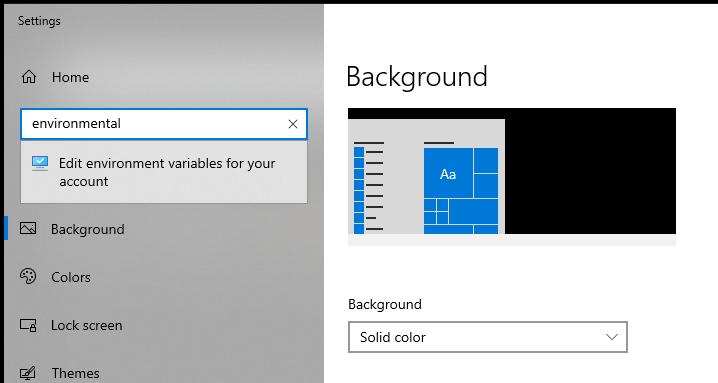Viewport: 718px width, 383px height.
Task: Click the Background picture icon in the sidebar
Action: 28,228
